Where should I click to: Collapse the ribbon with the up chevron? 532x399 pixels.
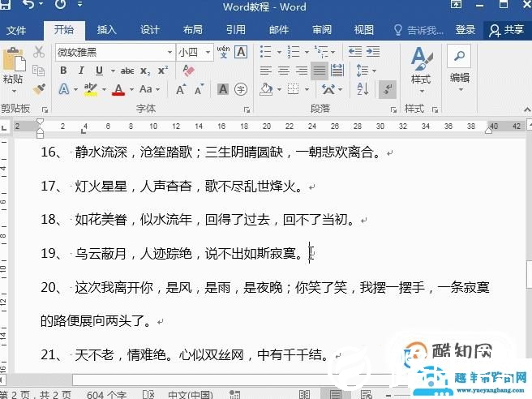click(x=527, y=109)
